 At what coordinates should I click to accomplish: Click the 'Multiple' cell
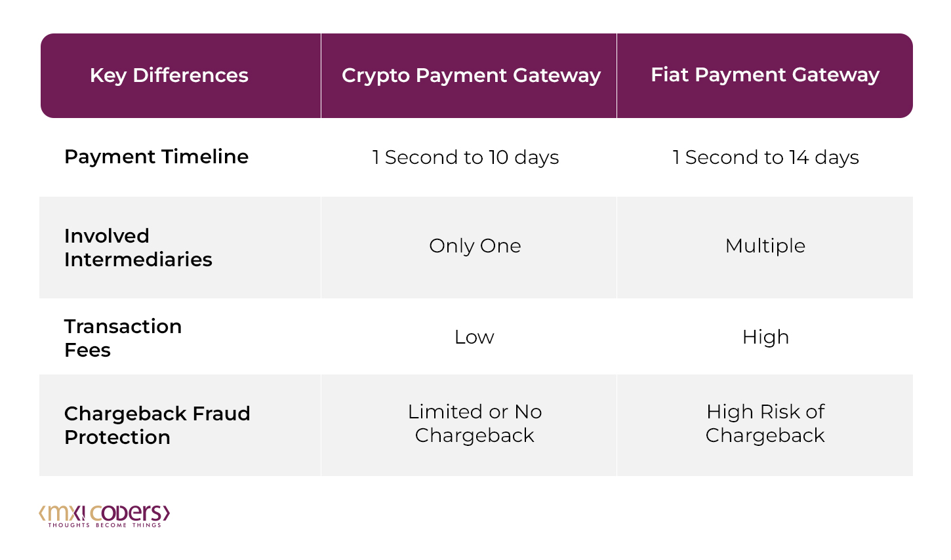pyautogui.click(x=765, y=246)
